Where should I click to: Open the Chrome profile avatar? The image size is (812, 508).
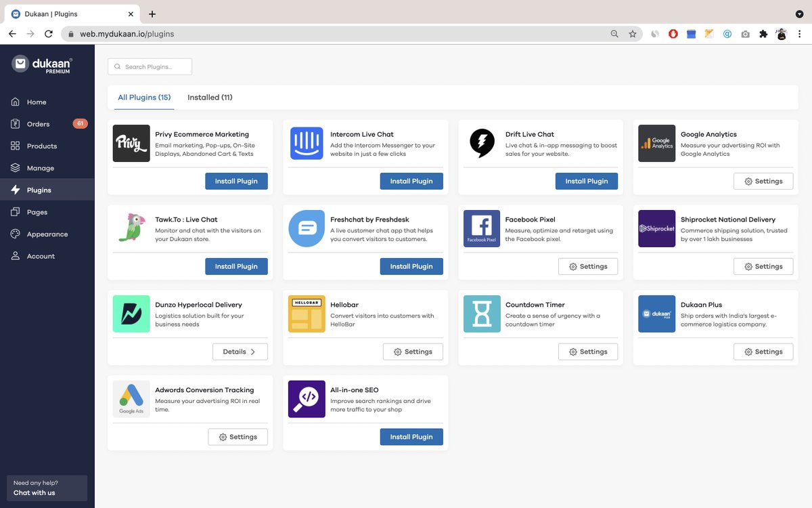click(781, 34)
